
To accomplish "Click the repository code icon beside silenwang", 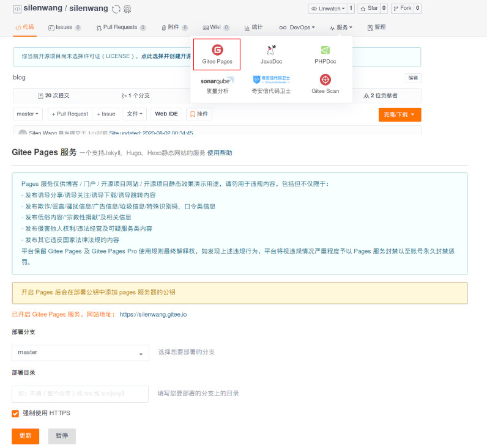I will [x=17, y=9].
